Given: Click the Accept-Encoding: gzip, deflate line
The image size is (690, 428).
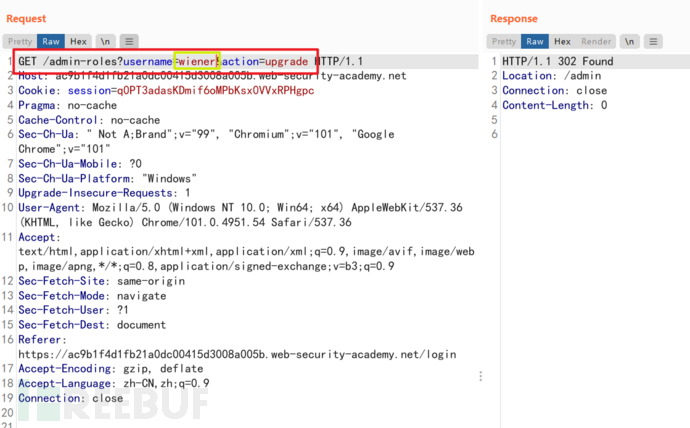Looking at the screenshot, I should pyautogui.click(x=110, y=369).
